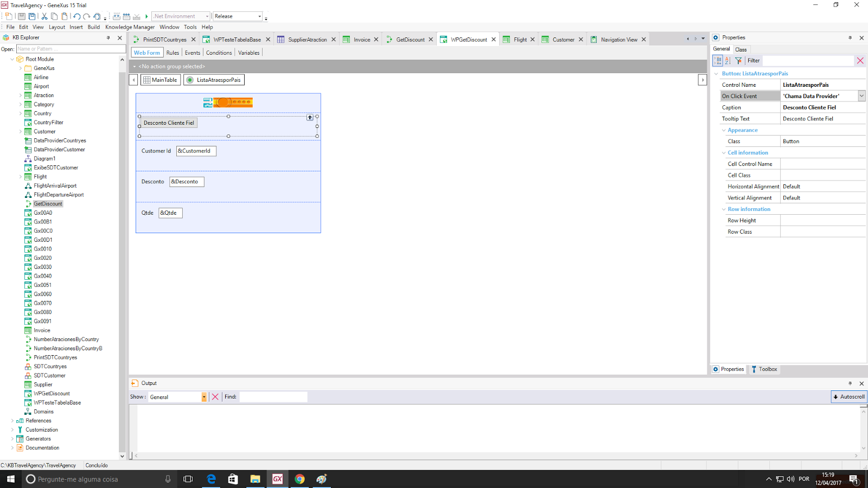Enable Autoscroll in the Output window
The width and height of the screenshot is (868, 488).
point(848,396)
